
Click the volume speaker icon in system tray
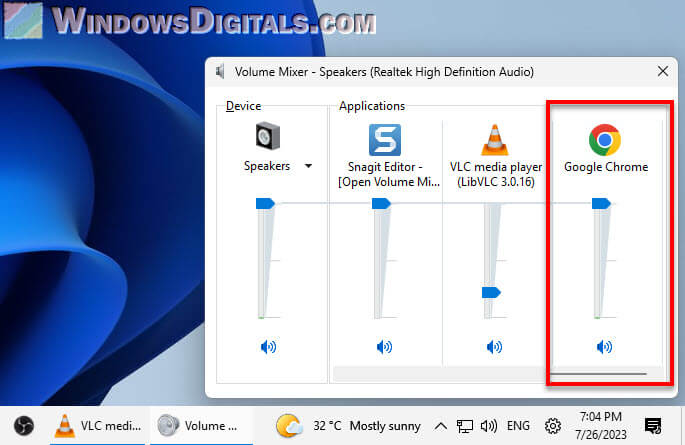click(x=488, y=426)
